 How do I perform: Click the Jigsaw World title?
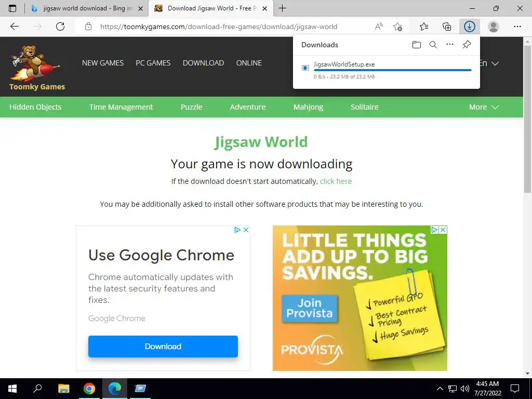tap(261, 142)
